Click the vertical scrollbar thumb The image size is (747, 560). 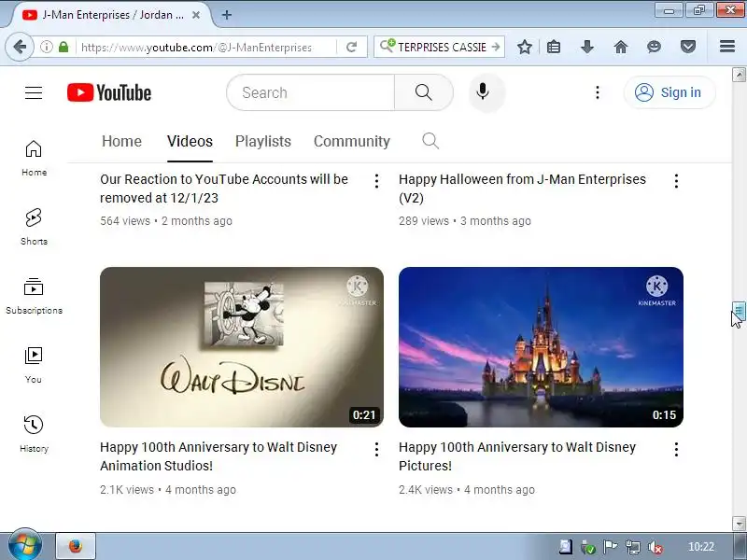coord(739,312)
